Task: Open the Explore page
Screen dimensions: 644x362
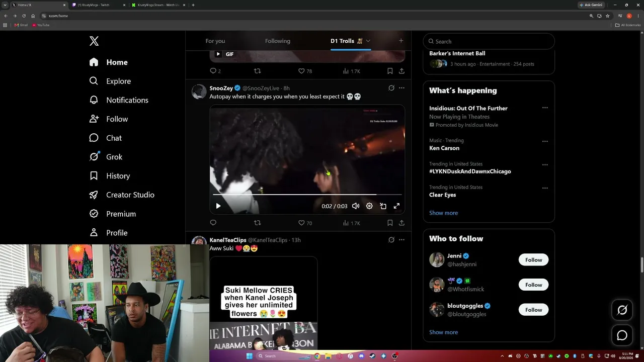Action: pyautogui.click(x=110, y=81)
